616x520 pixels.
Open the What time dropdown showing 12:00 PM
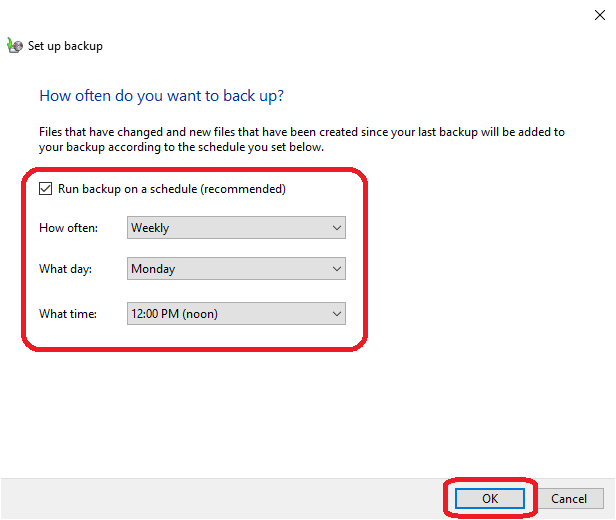(x=236, y=313)
